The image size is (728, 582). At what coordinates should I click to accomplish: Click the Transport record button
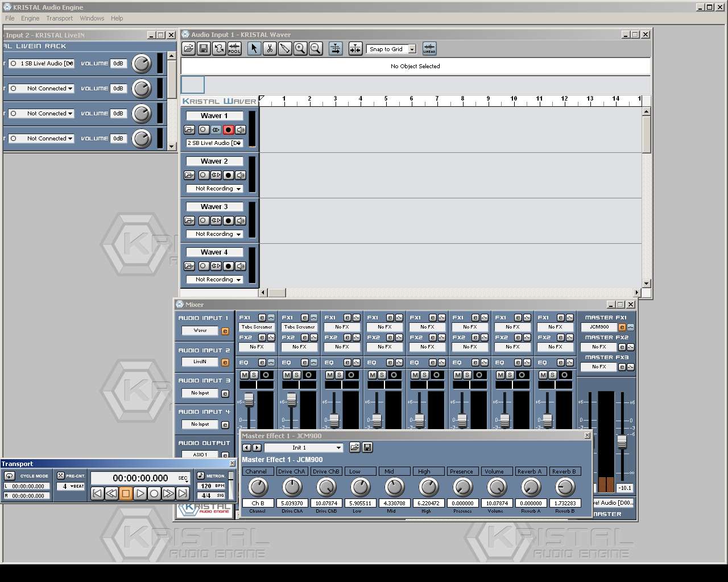click(154, 493)
